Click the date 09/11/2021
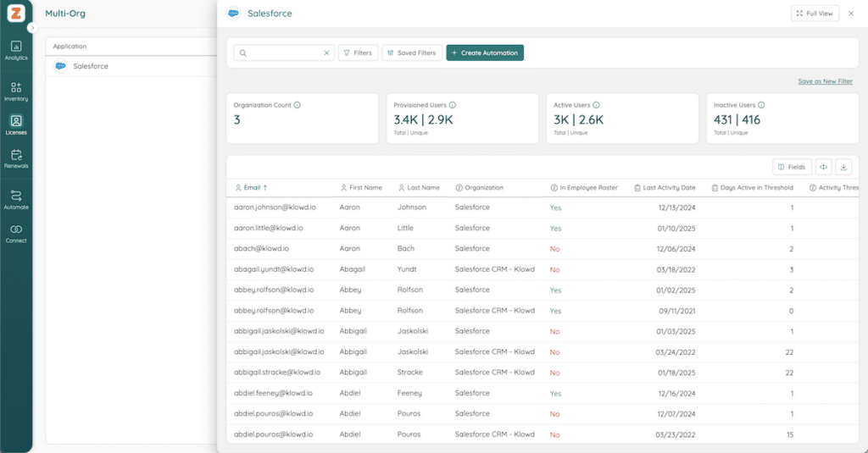868x453 pixels. coord(677,311)
